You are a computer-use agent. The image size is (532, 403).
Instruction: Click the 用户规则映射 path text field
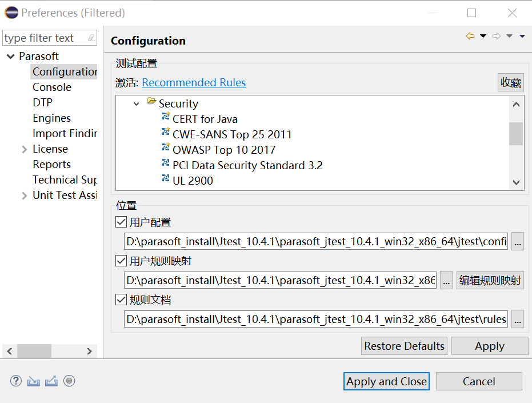tap(280, 280)
